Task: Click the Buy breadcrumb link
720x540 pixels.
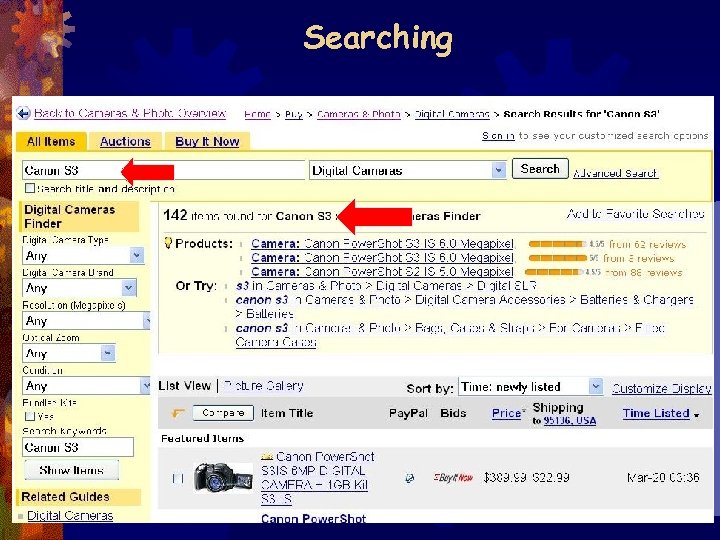Action: coord(293,114)
